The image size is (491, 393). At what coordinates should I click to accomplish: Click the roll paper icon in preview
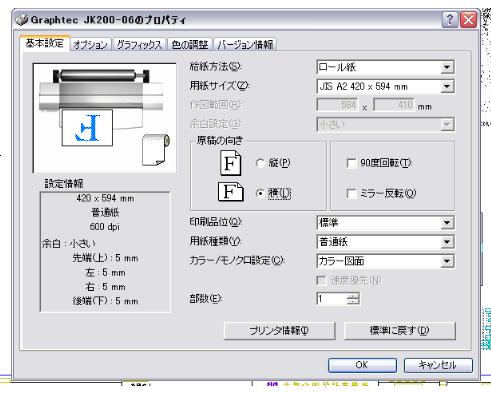156,150
